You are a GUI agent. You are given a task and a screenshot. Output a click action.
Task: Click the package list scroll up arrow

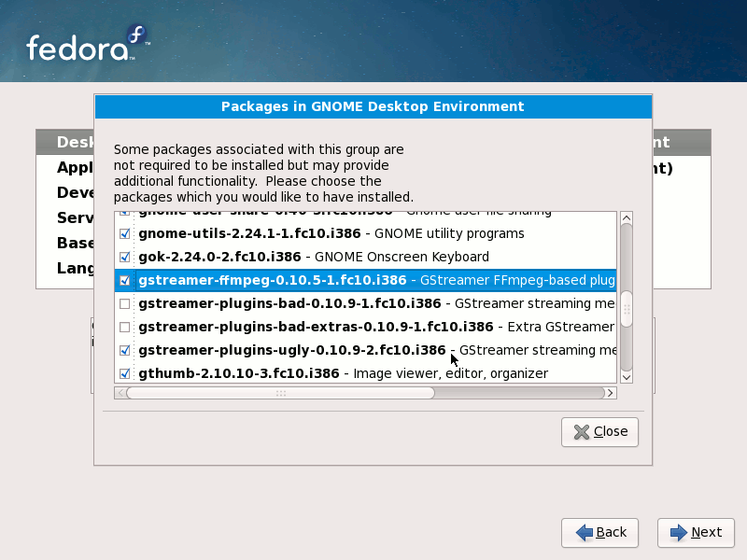coord(627,217)
